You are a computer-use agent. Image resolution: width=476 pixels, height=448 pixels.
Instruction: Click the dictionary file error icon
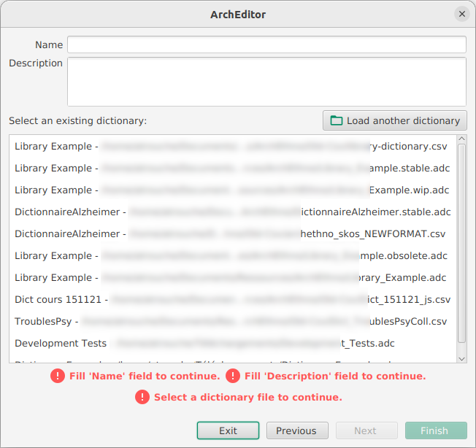pos(142,397)
